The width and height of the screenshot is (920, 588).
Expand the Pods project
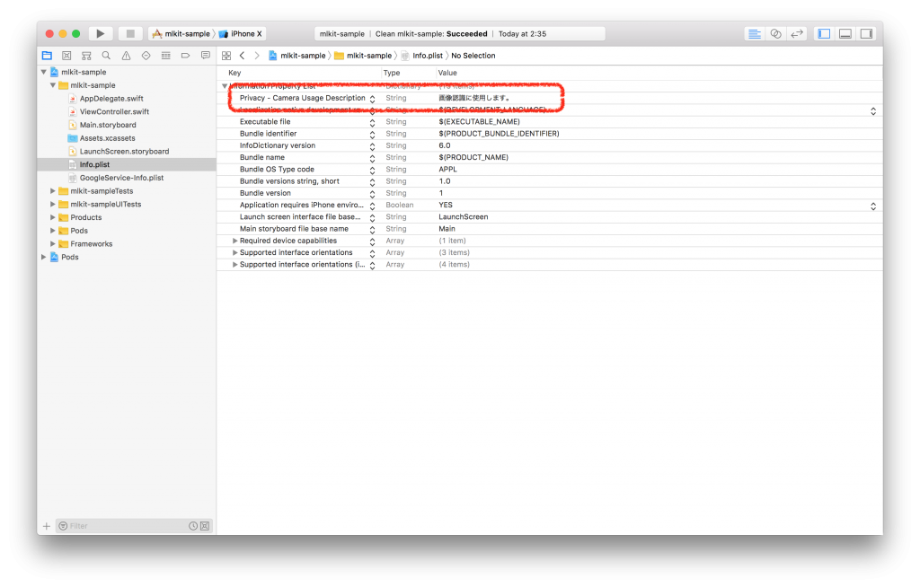coord(43,258)
